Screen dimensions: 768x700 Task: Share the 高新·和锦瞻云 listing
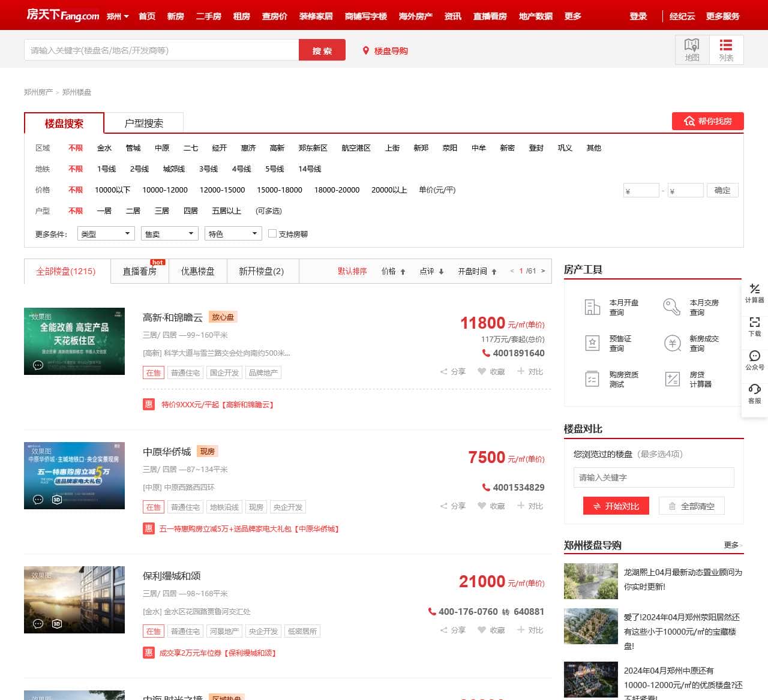pos(452,372)
